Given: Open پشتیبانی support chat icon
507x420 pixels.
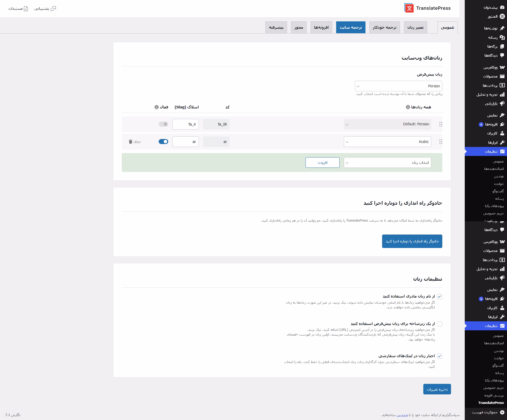Looking at the screenshot, I should click(x=53, y=8).
